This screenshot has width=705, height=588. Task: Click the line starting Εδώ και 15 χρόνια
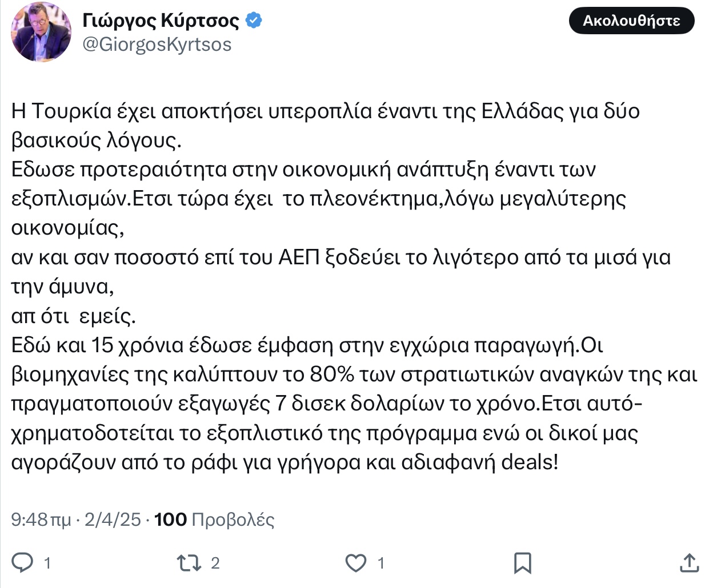coord(307,345)
